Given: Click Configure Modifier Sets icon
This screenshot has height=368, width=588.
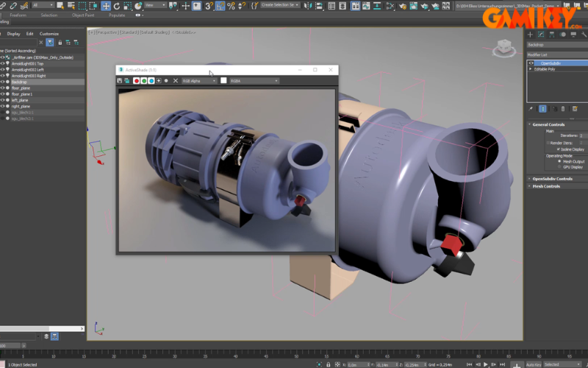Looking at the screenshot, I should pos(575,109).
